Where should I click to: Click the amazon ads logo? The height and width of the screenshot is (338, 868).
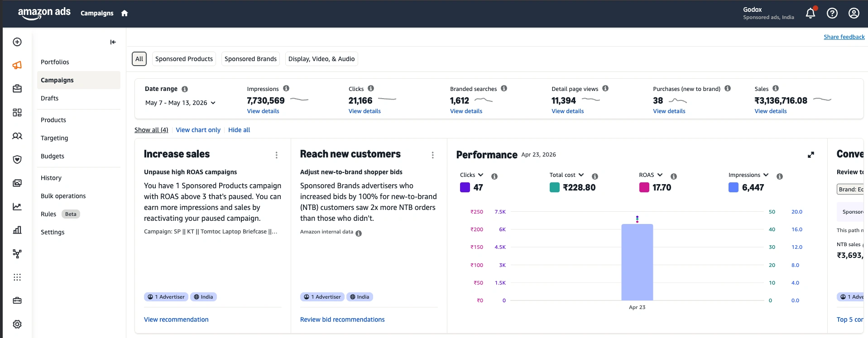[x=44, y=13]
